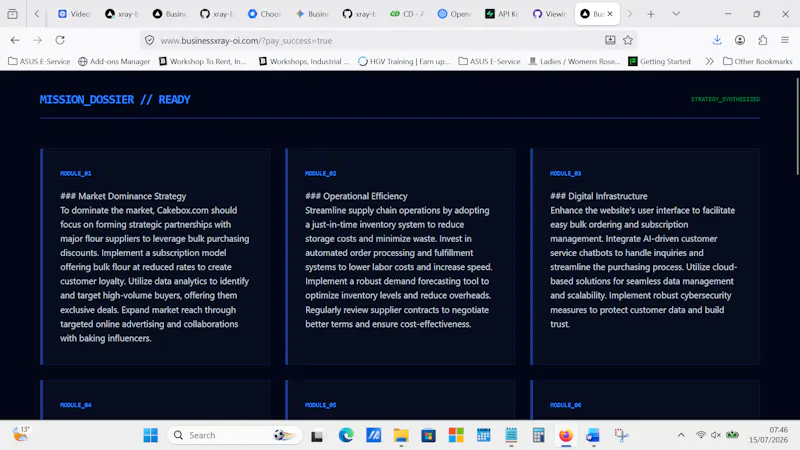Click the taskbar Search box

tap(235, 435)
